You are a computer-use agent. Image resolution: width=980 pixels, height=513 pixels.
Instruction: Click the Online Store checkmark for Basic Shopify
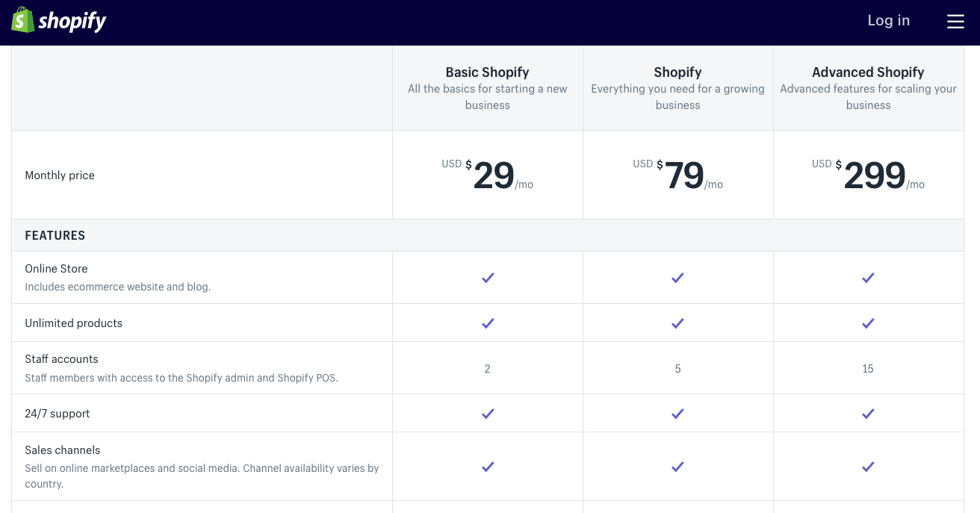[487, 277]
